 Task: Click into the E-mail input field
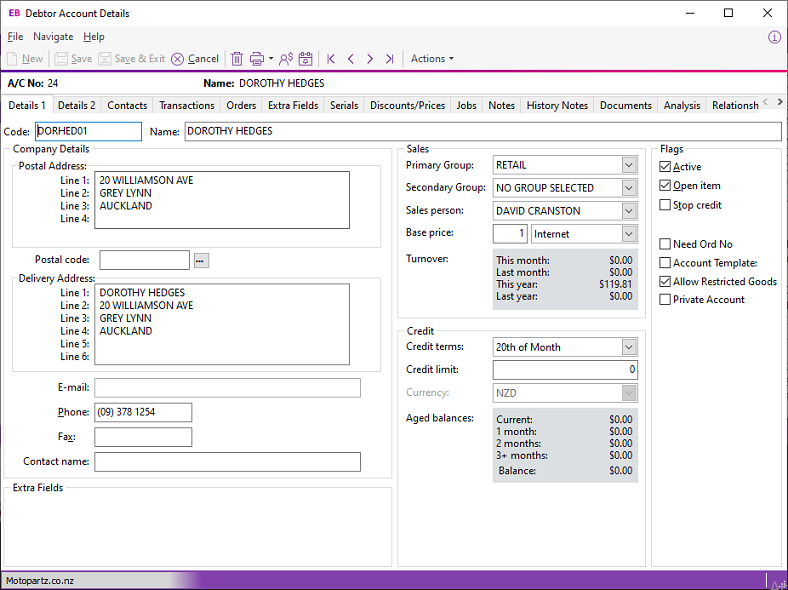tap(227, 388)
